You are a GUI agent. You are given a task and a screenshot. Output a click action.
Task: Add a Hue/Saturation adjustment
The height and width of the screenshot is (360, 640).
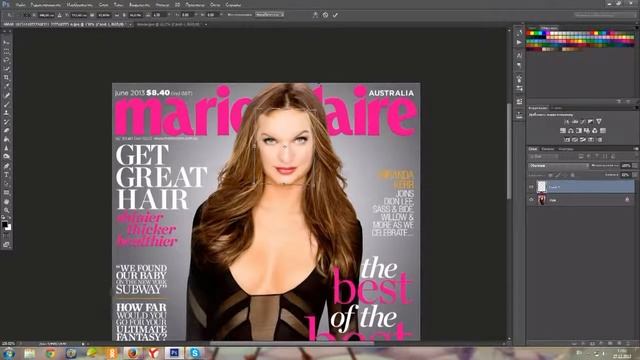pyautogui.click(x=563, y=131)
